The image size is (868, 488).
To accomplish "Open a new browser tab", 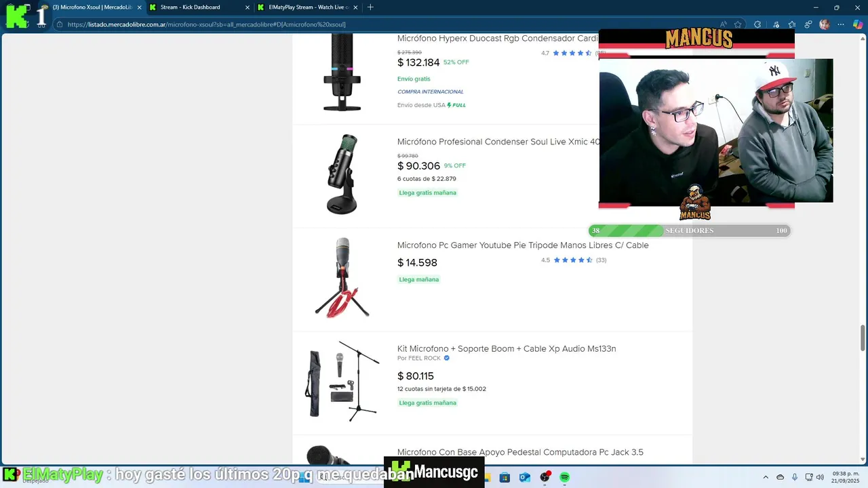I will click(x=370, y=7).
